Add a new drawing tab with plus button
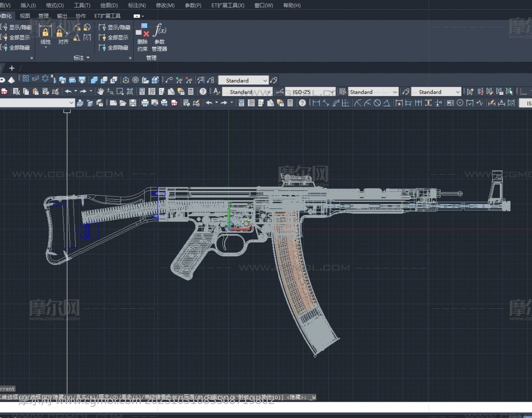The height and width of the screenshot is (418, 532). [12, 68]
